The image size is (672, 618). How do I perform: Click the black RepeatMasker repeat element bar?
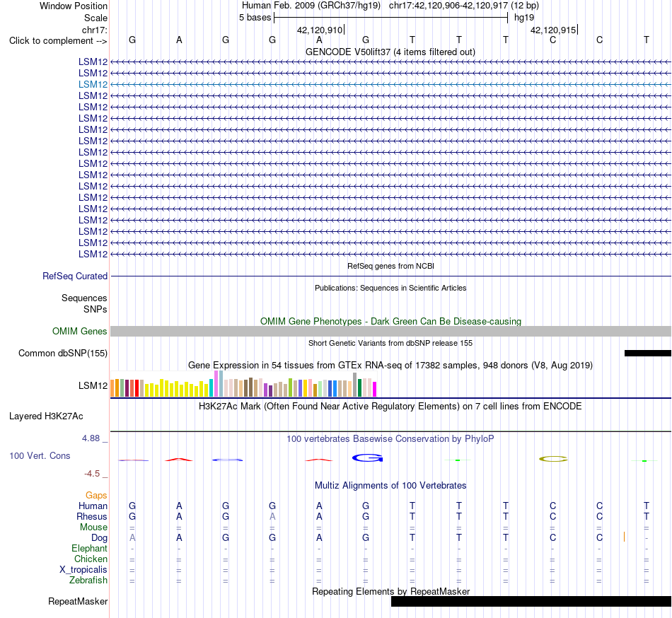531,601
